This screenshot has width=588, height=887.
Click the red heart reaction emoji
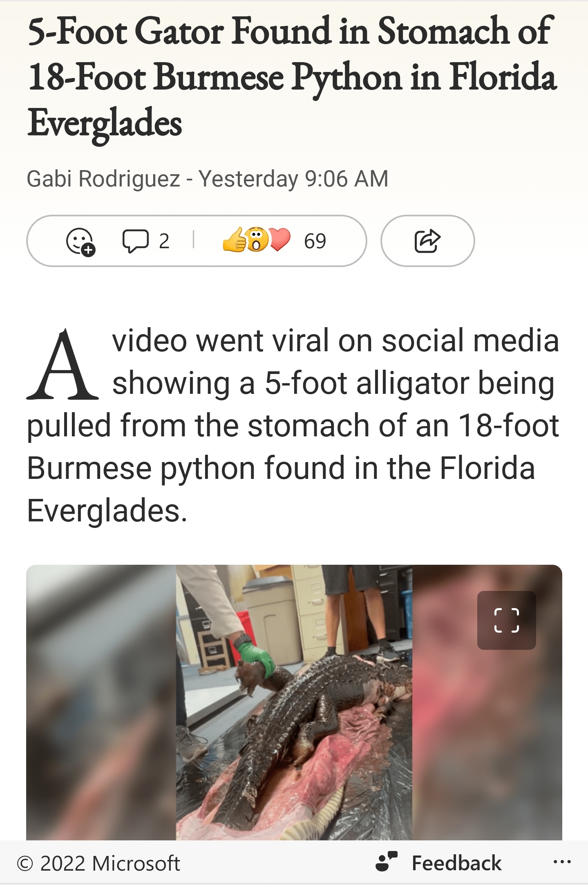(x=279, y=240)
